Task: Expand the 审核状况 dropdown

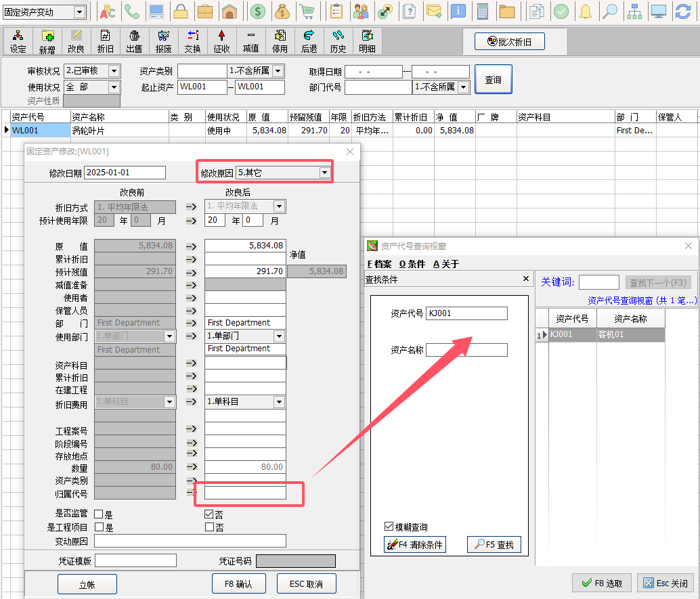Action: pyautogui.click(x=114, y=71)
